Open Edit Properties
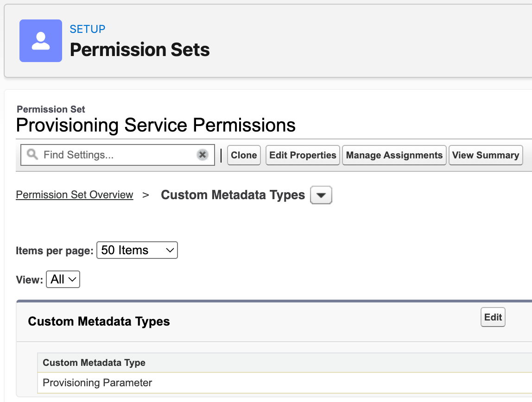The width and height of the screenshot is (532, 402). [x=303, y=155]
